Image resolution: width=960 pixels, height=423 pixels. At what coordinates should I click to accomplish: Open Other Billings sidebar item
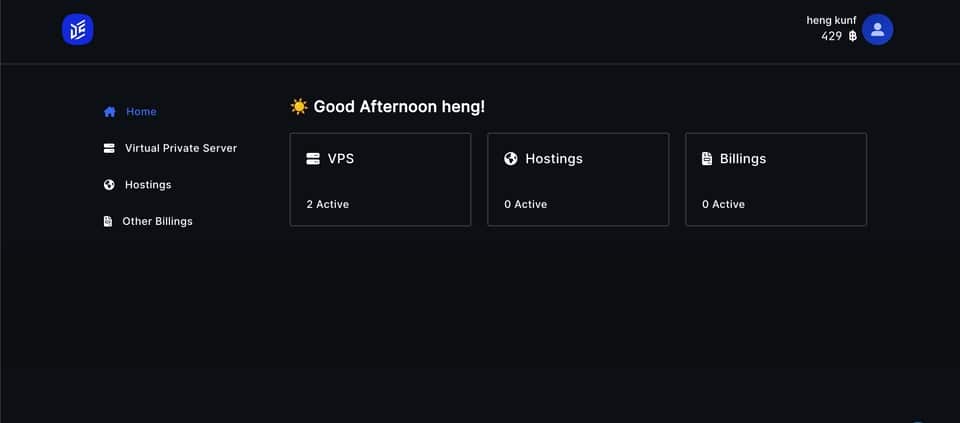pos(157,222)
